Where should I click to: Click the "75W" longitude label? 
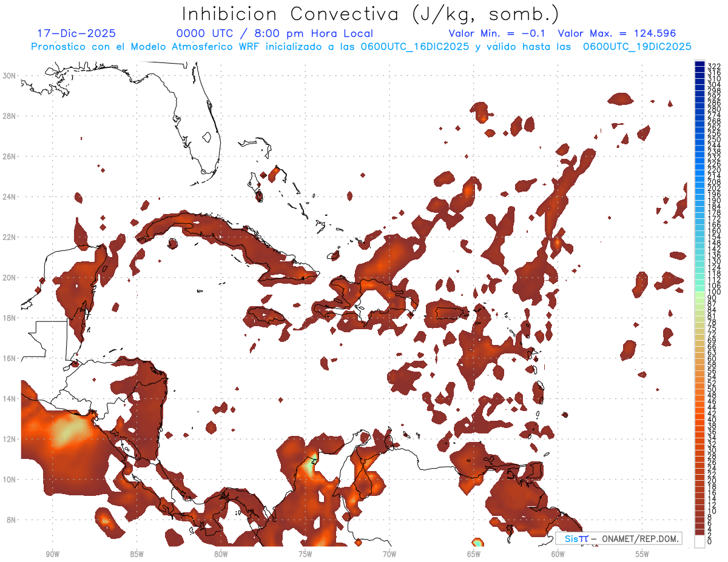click(x=305, y=554)
